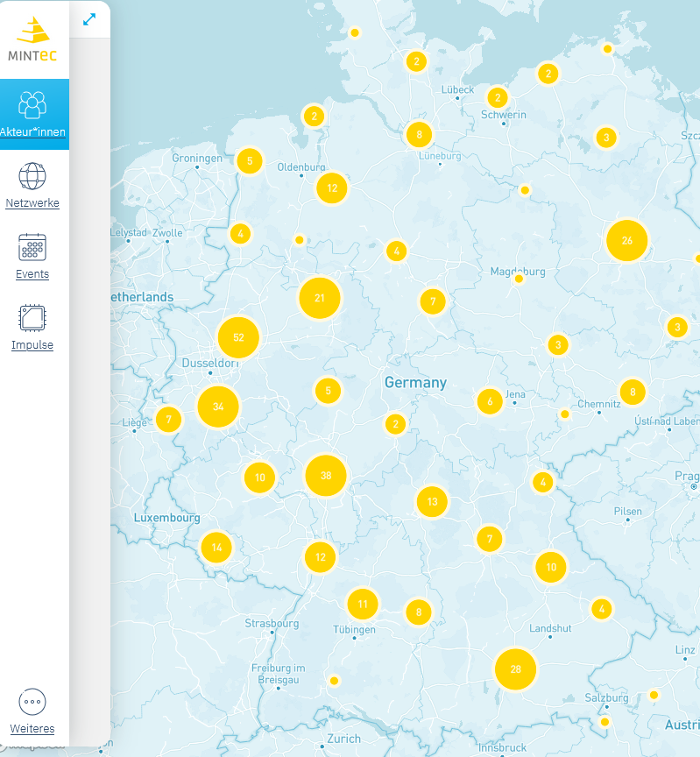Expand the cluster of 38 near center

[326, 476]
